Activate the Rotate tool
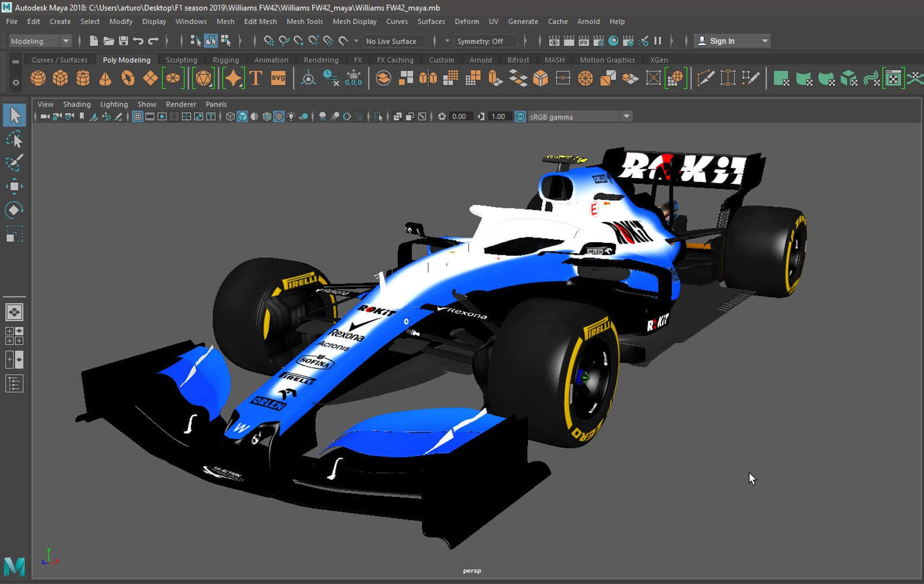Image resolution: width=924 pixels, height=584 pixels. 14,210
